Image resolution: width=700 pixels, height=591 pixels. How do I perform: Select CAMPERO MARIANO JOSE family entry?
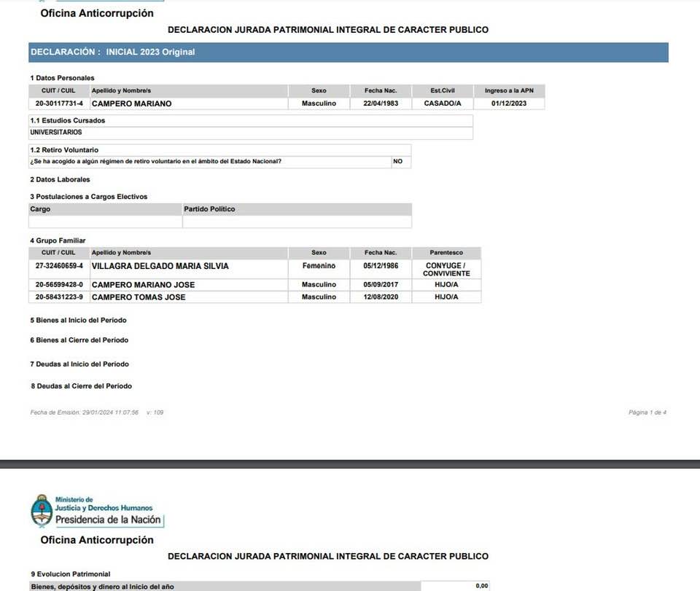(x=144, y=285)
